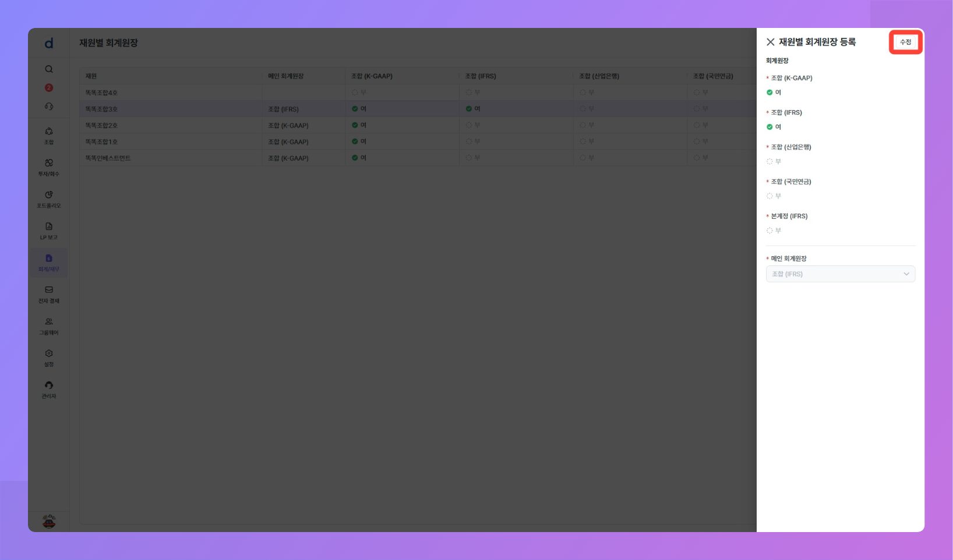The width and height of the screenshot is (953, 560).
Task: Open the 포트폴리오 section
Action: 49,199
